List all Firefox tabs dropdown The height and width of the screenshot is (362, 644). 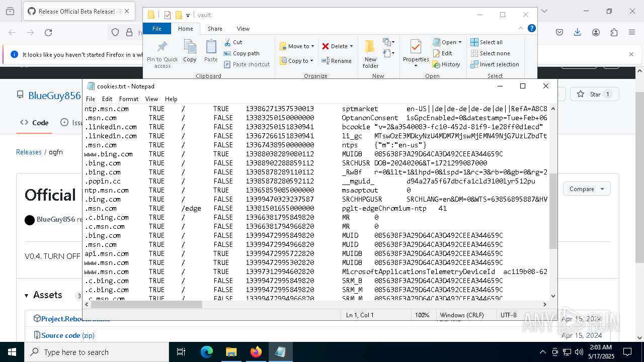[543, 11]
